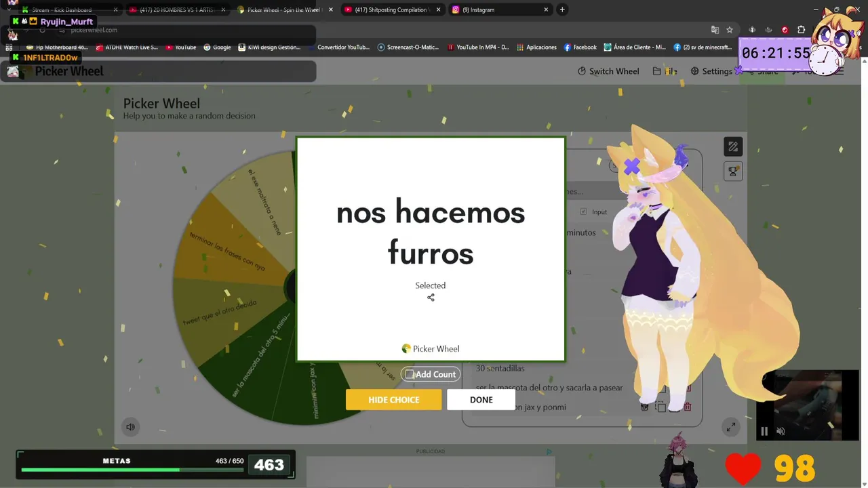Open the Aplicaciones bookmark
868x488 pixels.
click(536, 47)
